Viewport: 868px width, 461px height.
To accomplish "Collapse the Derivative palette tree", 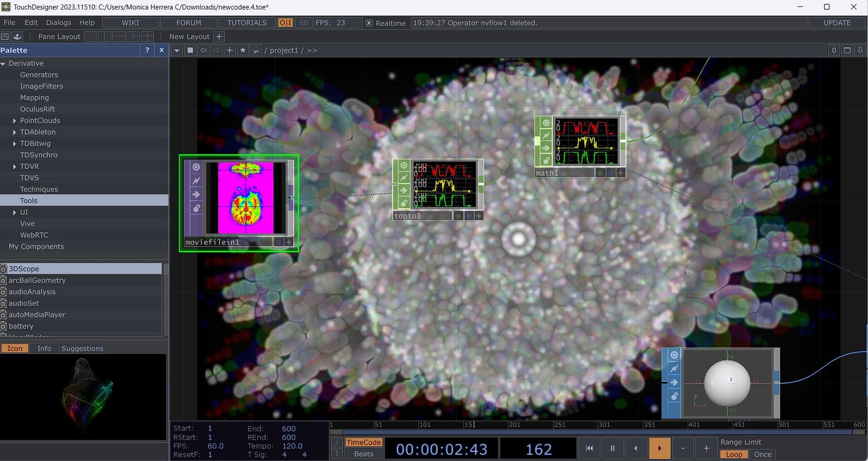I will point(3,64).
